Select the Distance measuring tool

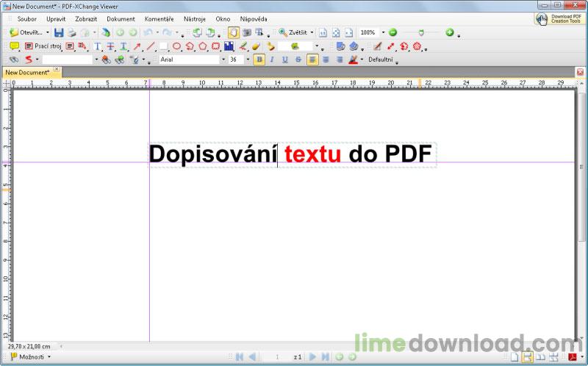point(391,46)
